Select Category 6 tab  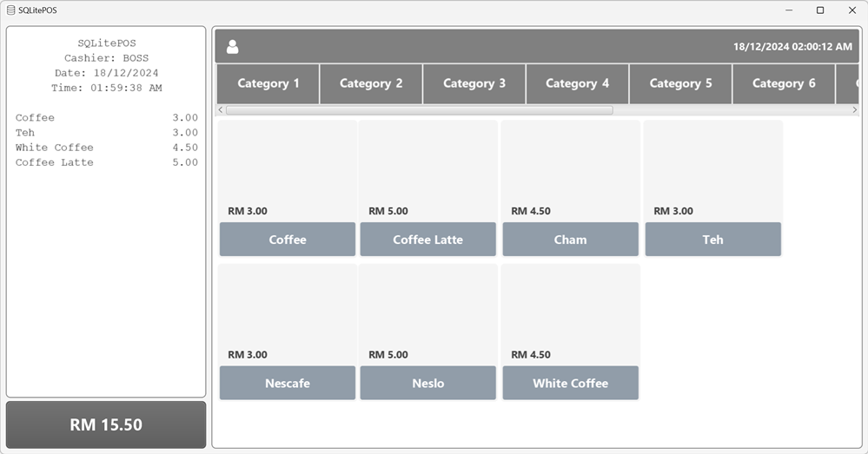point(784,83)
